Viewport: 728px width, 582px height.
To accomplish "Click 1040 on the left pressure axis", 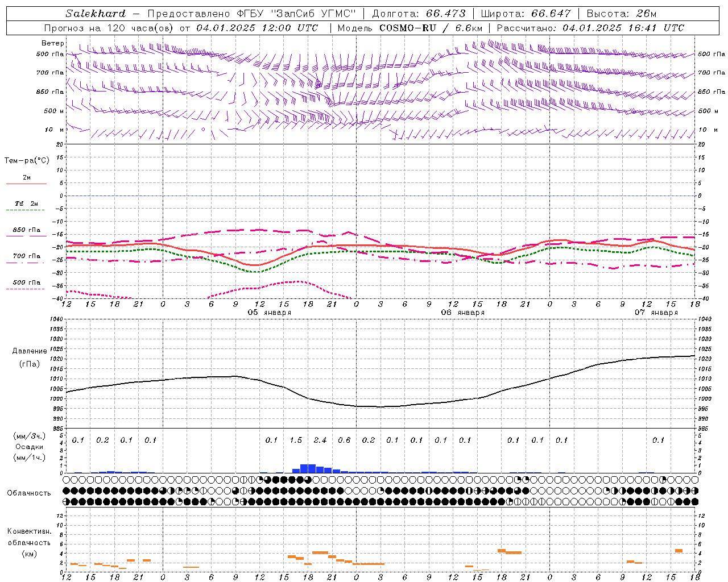I will pos(56,319).
